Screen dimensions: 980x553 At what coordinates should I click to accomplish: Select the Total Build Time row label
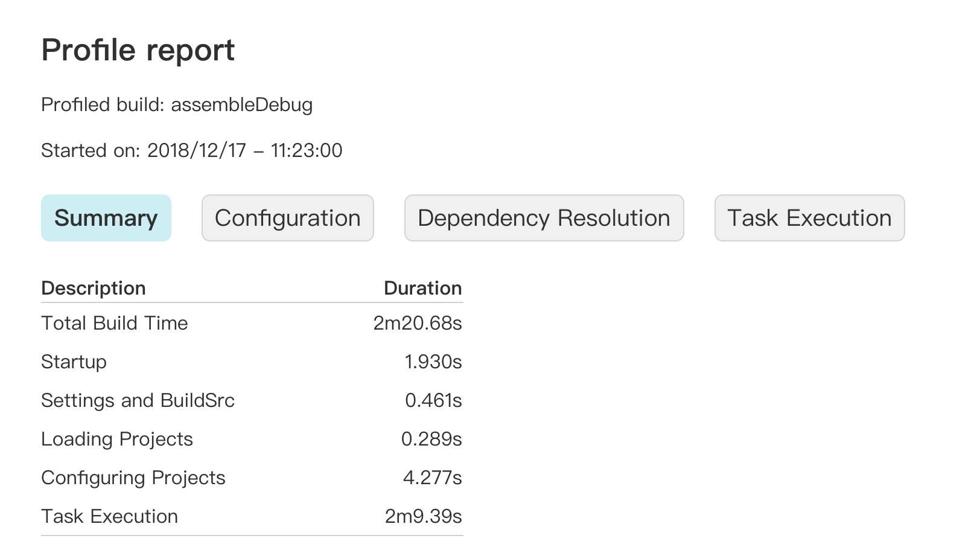point(115,323)
